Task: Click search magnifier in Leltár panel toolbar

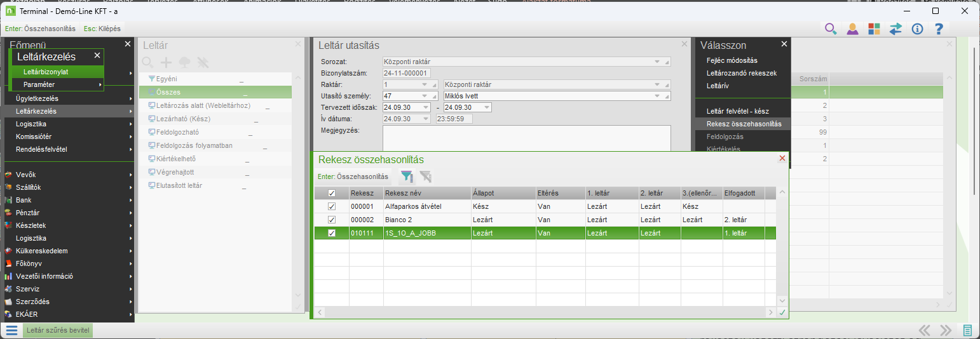Action: tap(147, 62)
